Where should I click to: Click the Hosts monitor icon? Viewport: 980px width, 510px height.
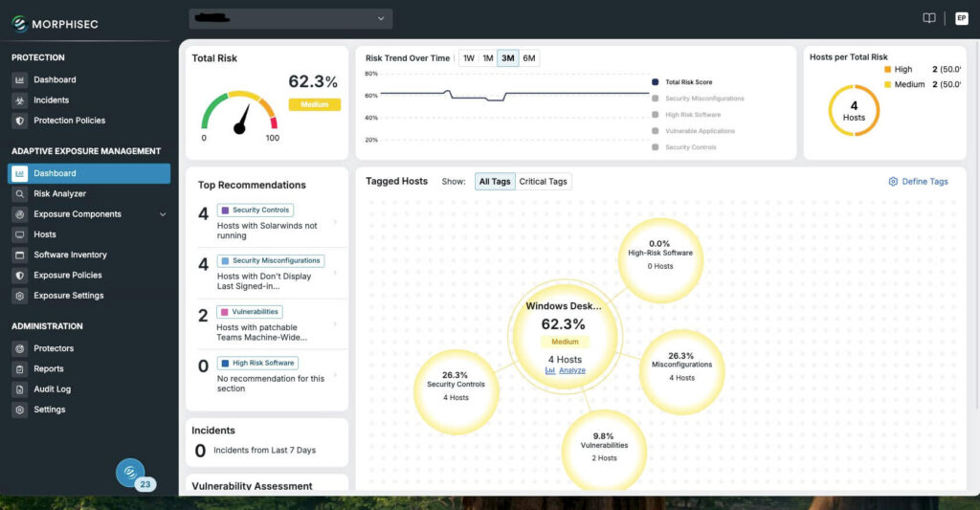19,234
